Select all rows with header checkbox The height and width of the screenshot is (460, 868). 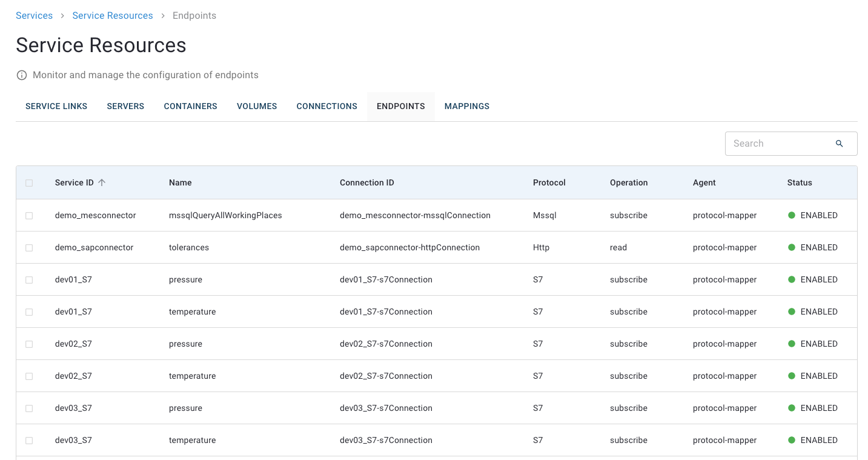29,183
